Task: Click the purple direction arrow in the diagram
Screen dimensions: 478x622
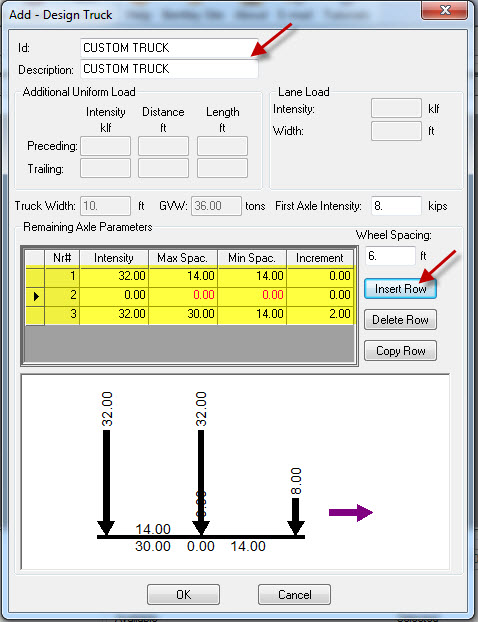Action: [351, 513]
